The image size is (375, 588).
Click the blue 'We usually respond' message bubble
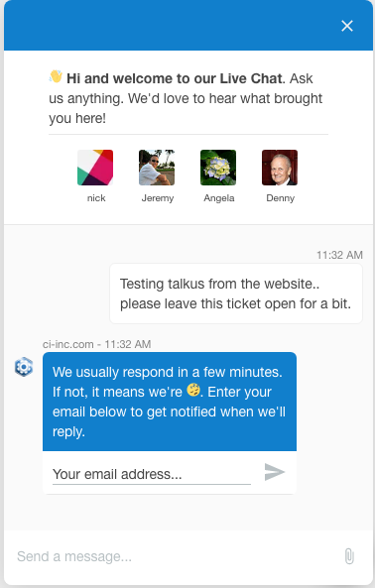[170, 402]
